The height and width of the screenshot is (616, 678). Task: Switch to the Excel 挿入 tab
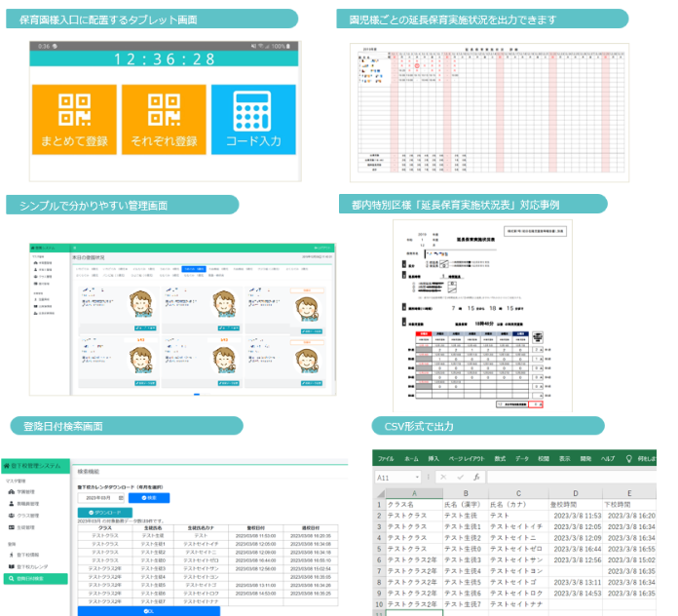click(x=434, y=458)
